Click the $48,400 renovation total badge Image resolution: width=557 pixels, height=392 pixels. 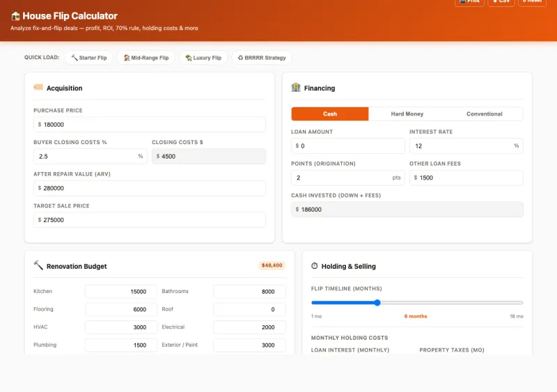tap(272, 265)
